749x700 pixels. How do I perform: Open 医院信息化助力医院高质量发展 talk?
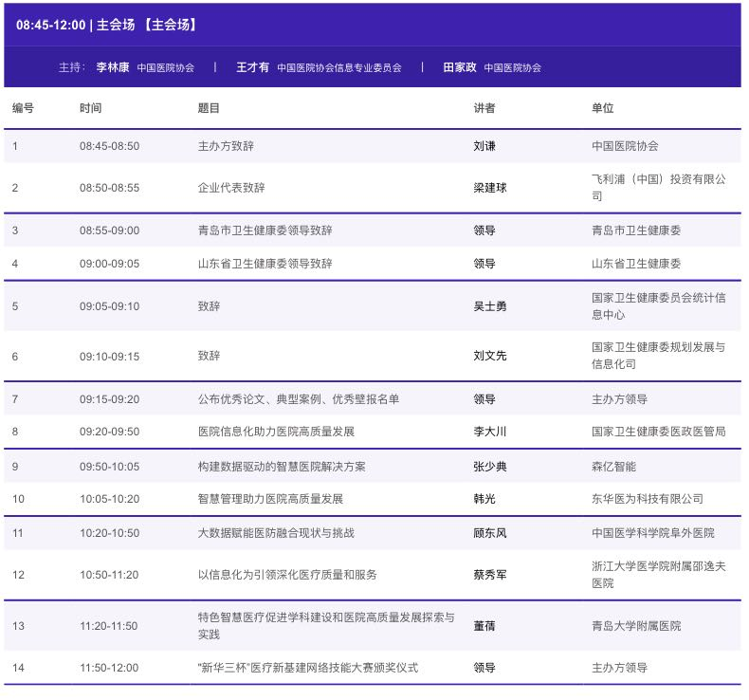[276, 432]
